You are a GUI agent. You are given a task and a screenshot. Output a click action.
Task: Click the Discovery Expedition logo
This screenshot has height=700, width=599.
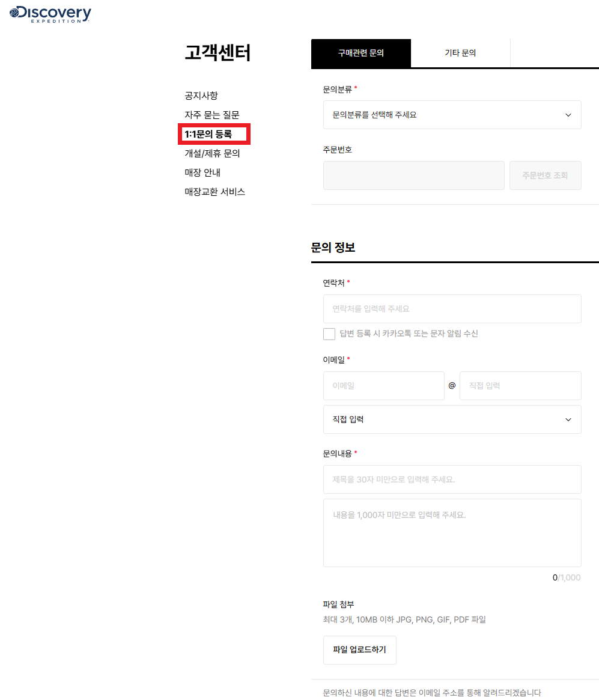50,14
